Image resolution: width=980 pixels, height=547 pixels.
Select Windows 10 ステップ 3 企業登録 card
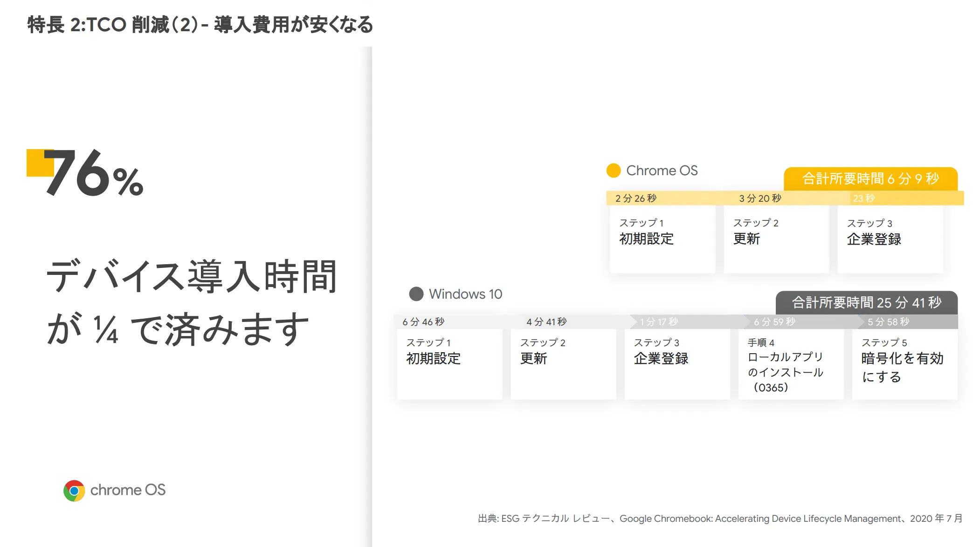(x=677, y=364)
